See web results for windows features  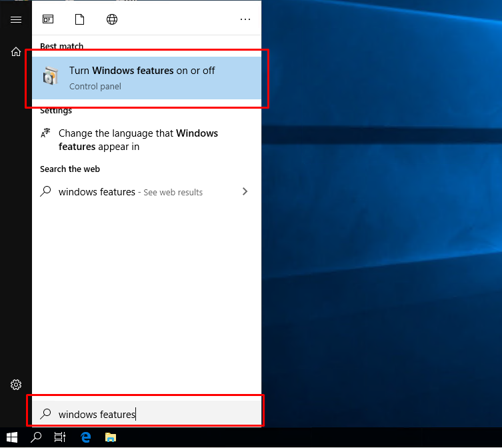147,191
